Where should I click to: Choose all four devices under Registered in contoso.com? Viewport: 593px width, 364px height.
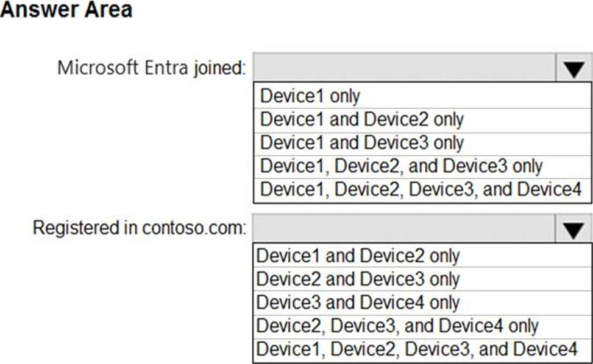[417, 349]
